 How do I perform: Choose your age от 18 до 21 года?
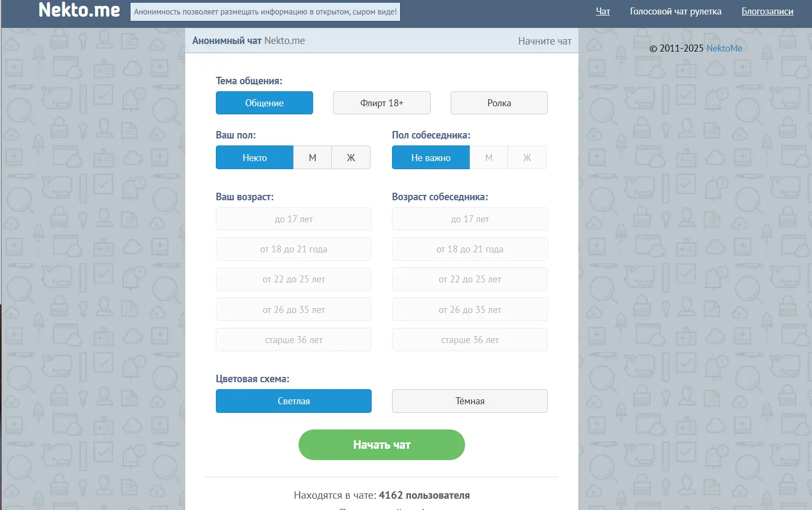click(x=294, y=249)
